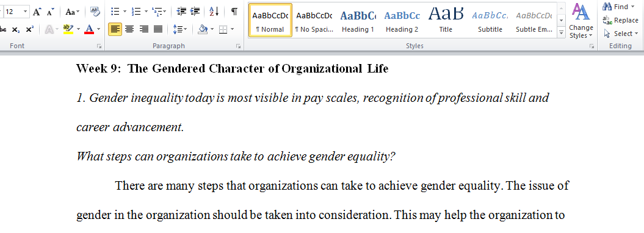Screen dimensions: 644x233
Task: Go to next row of styles gallery
Action: [x=562, y=20]
